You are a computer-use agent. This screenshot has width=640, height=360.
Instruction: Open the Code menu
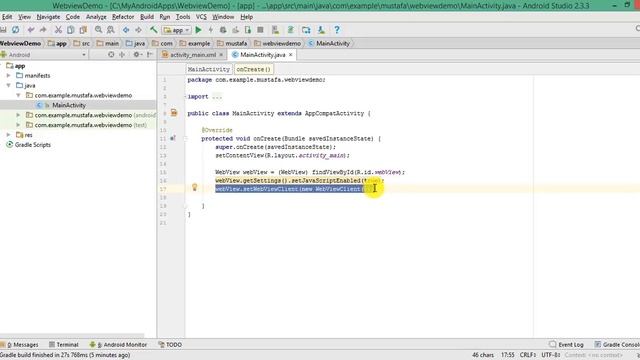(x=73, y=17)
